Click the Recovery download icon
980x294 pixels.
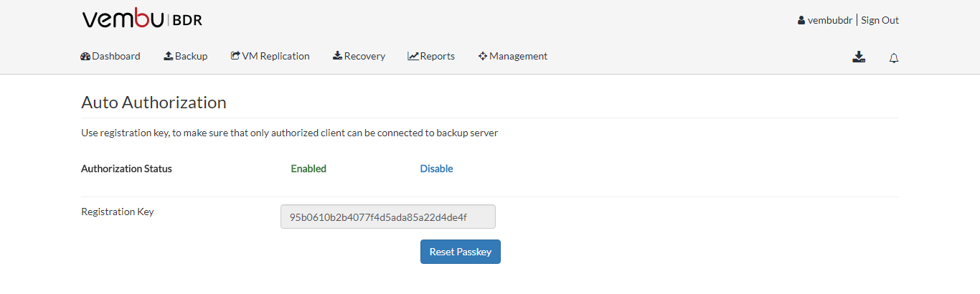337,56
